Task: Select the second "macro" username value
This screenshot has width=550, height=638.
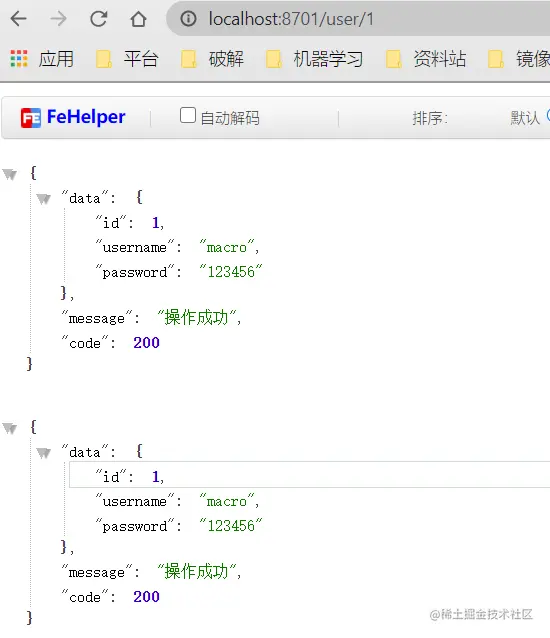Action: [227, 501]
